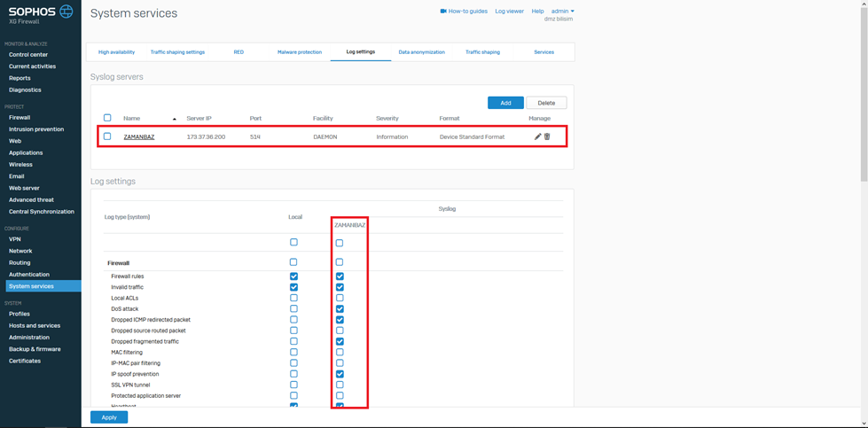Screen dimensions: 868x428
Task: Open the admin dropdown menu
Action: [x=563, y=12]
